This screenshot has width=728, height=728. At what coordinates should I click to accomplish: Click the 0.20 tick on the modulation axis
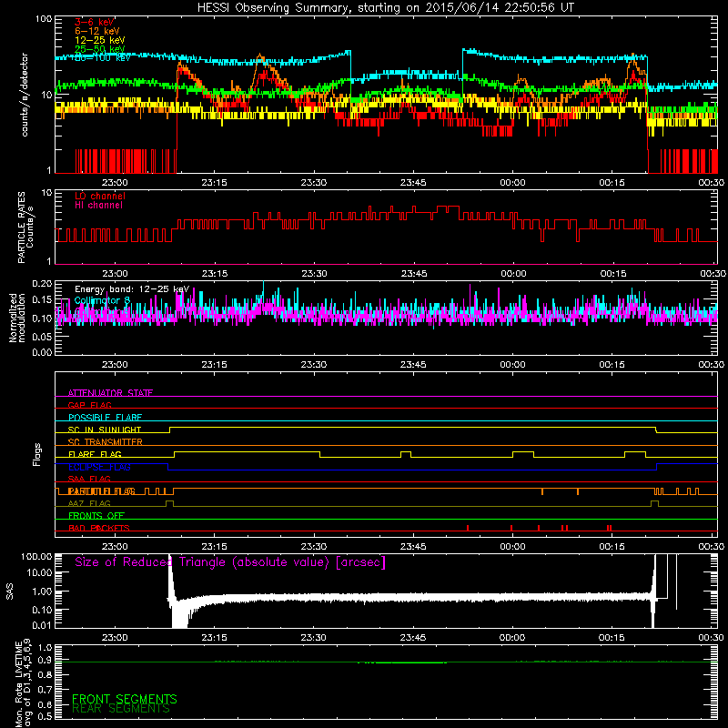pos(42,283)
